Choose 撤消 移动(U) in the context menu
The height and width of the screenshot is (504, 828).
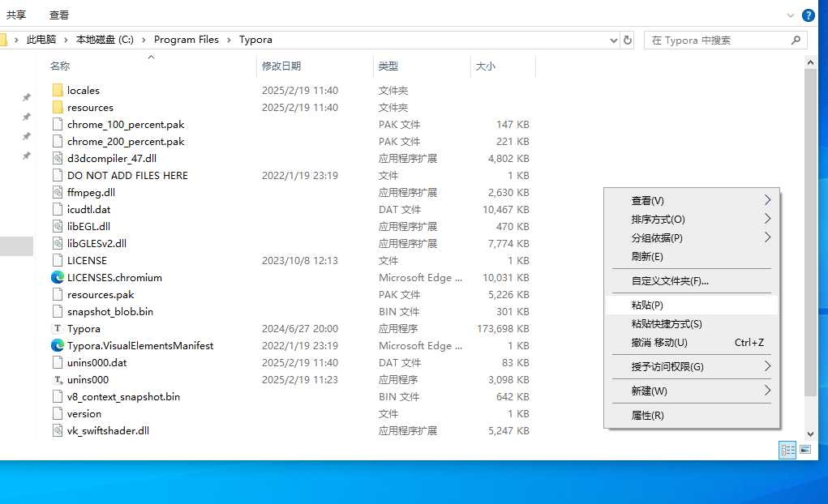691,343
